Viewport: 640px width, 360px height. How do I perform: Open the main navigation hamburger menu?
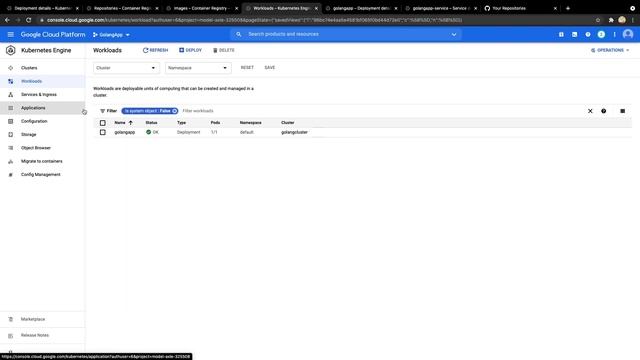click(11, 35)
